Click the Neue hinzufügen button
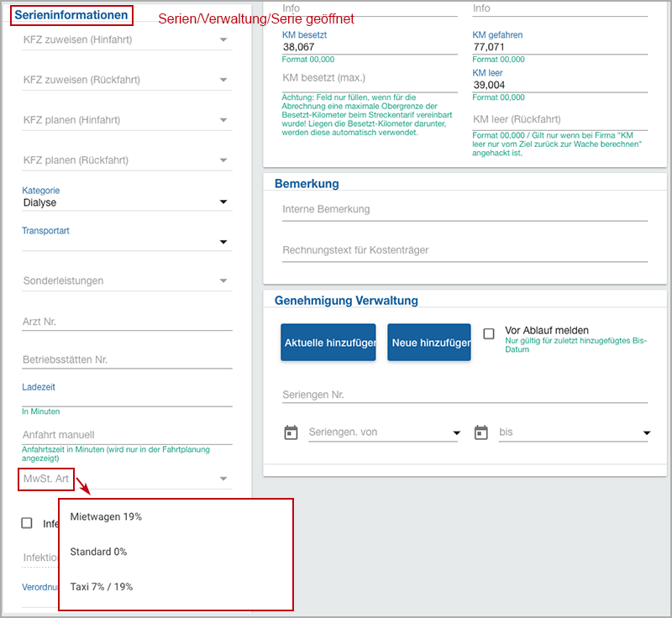Viewport: 672px width, 618px height. (428, 343)
